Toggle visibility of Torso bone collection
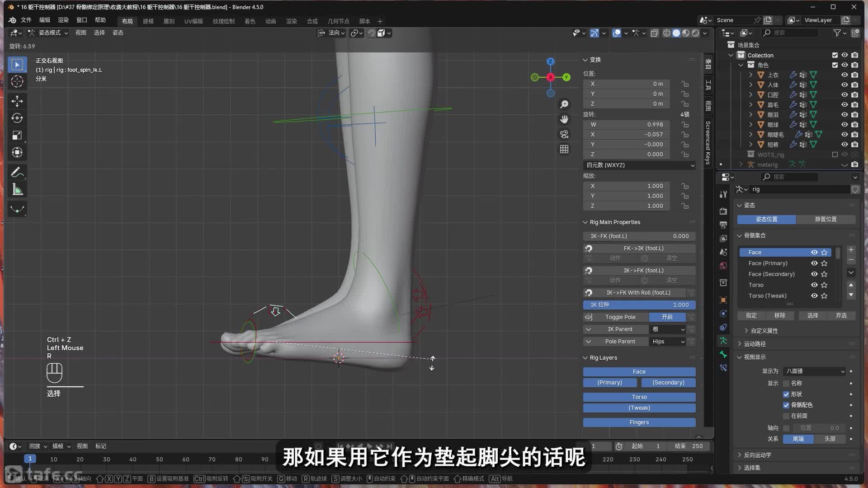868x488 pixels. pos(814,285)
